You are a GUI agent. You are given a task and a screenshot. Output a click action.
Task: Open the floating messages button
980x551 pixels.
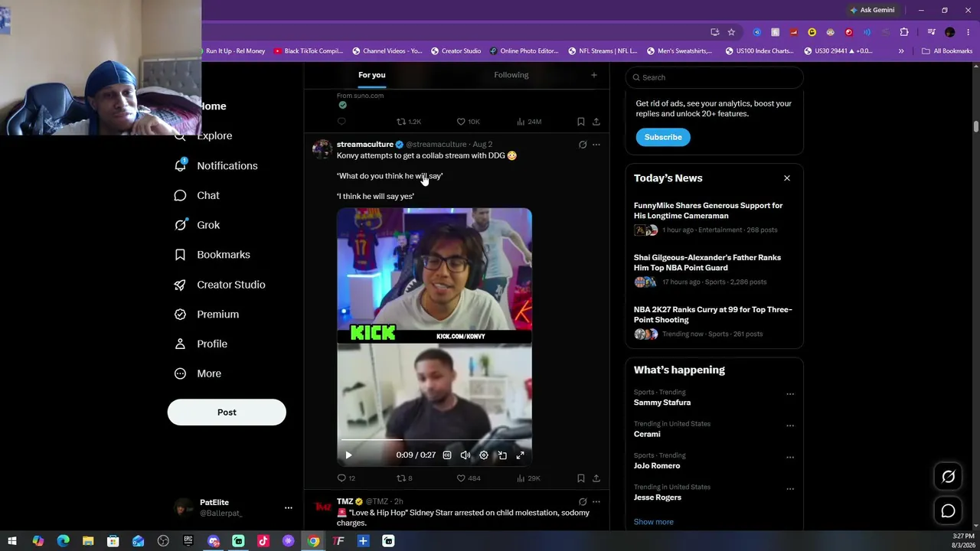pos(948,510)
